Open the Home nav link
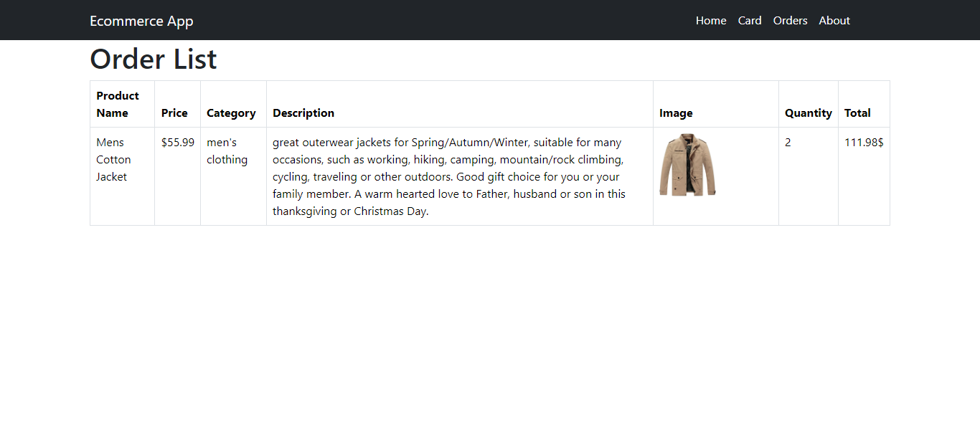980x435 pixels. point(711,21)
